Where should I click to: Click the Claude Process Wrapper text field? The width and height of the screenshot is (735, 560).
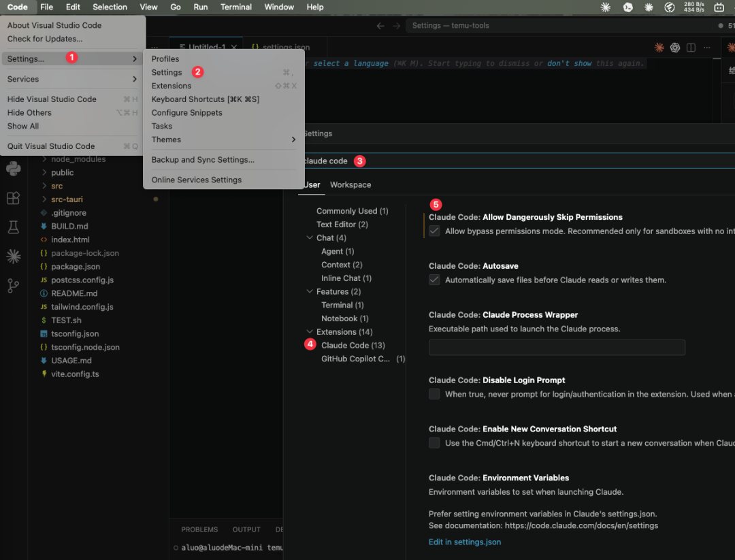pos(557,347)
